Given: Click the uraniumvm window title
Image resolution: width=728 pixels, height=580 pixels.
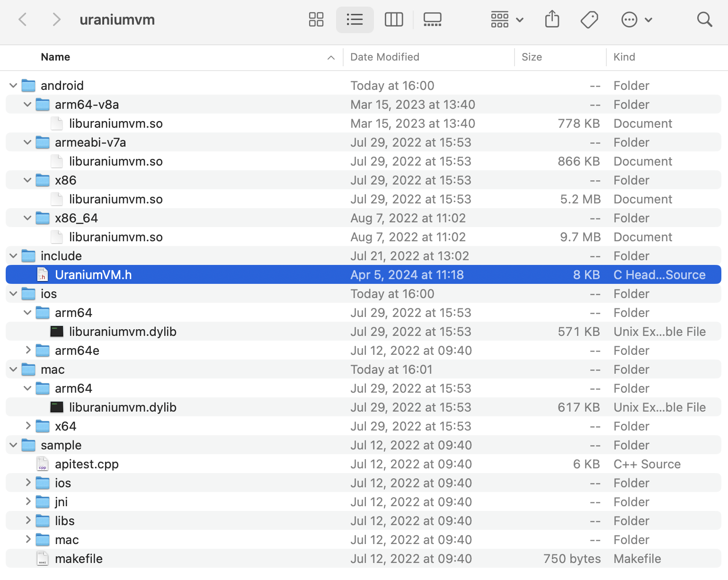Looking at the screenshot, I should pos(117,19).
